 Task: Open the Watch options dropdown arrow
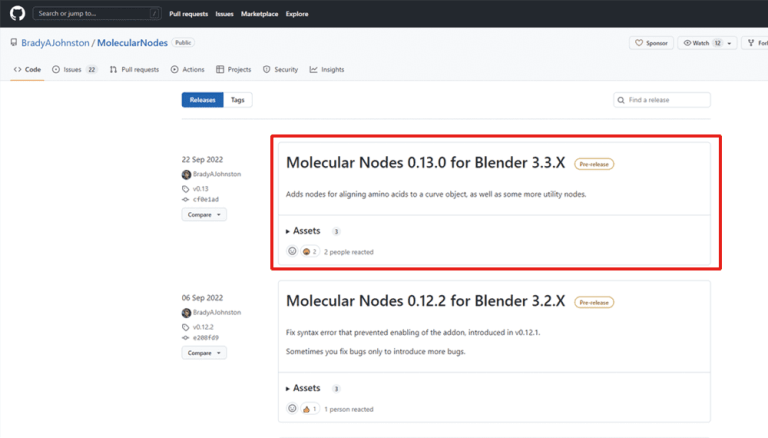[x=730, y=43]
